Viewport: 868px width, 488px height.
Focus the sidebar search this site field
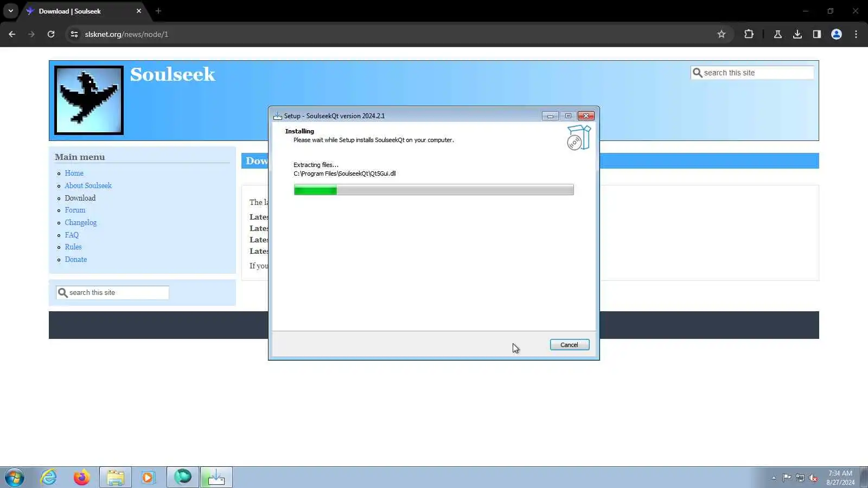tap(112, 293)
